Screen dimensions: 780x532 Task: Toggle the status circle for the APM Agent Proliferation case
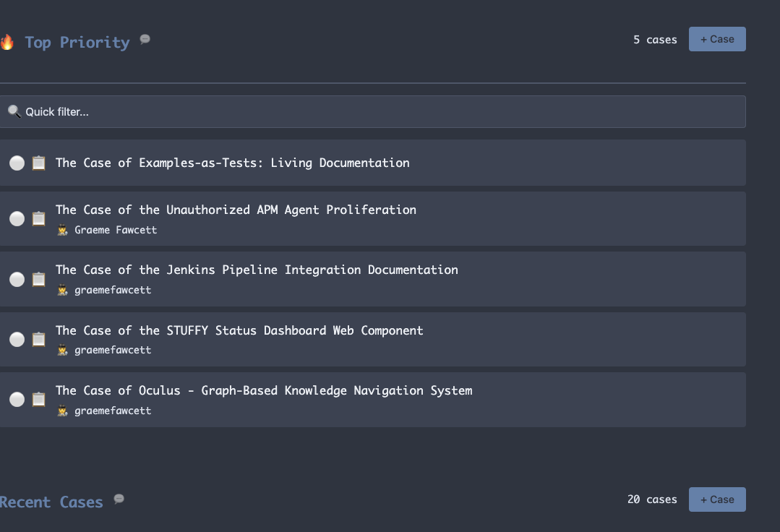pos(17,218)
